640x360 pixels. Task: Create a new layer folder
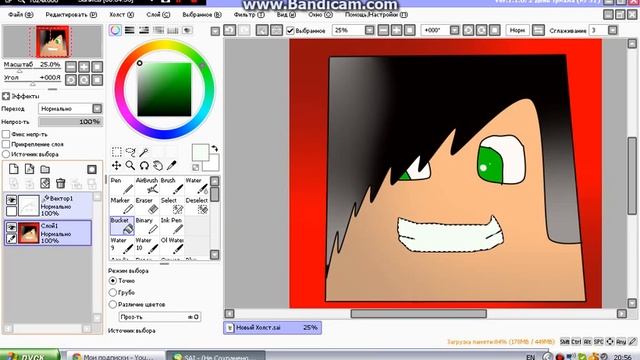pos(45,169)
